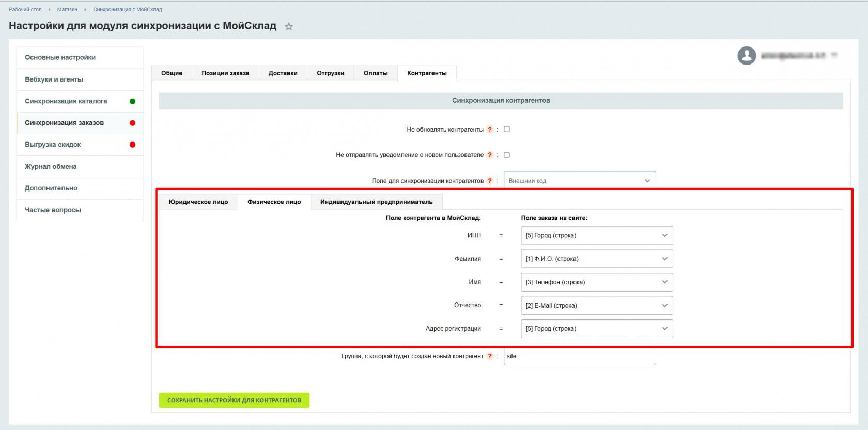This screenshot has width=868, height=430.
Task: Go to 'Рабочий стол' breadcrumb link
Action: [25, 9]
